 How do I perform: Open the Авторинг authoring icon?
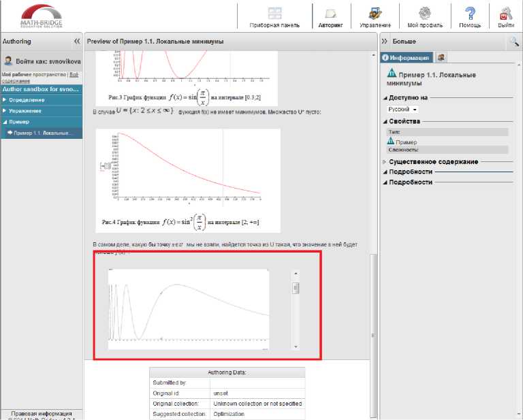pyautogui.click(x=330, y=14)
